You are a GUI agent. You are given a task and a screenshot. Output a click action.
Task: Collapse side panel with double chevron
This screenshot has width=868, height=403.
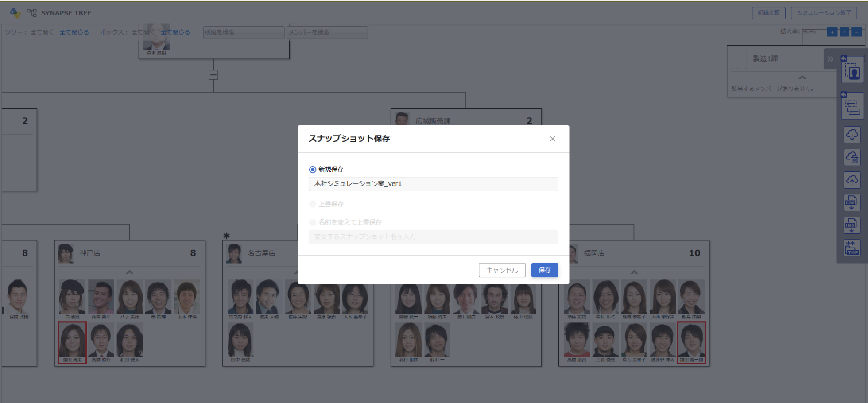click(x=830, y=59)
